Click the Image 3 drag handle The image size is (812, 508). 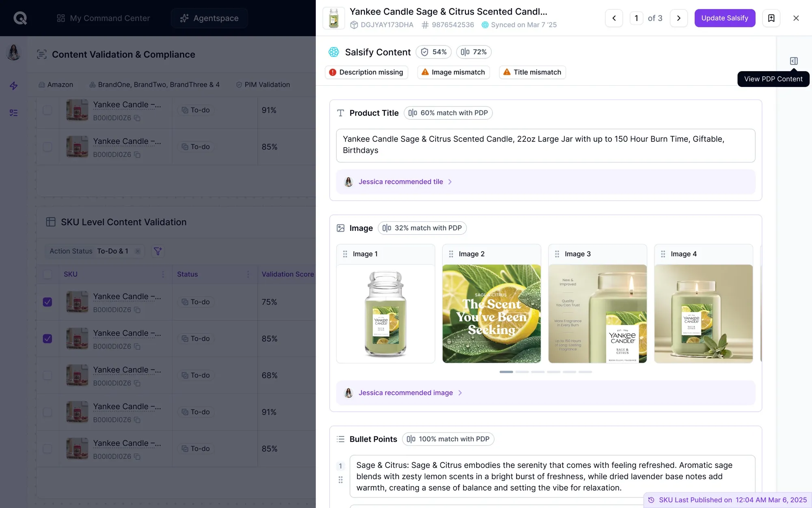[x=557, y=254]
